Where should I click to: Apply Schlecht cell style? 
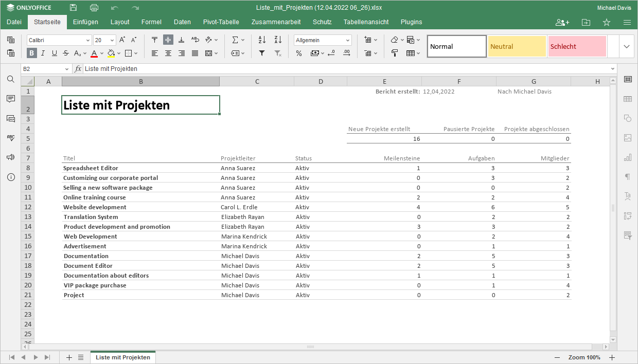point(577,46)
